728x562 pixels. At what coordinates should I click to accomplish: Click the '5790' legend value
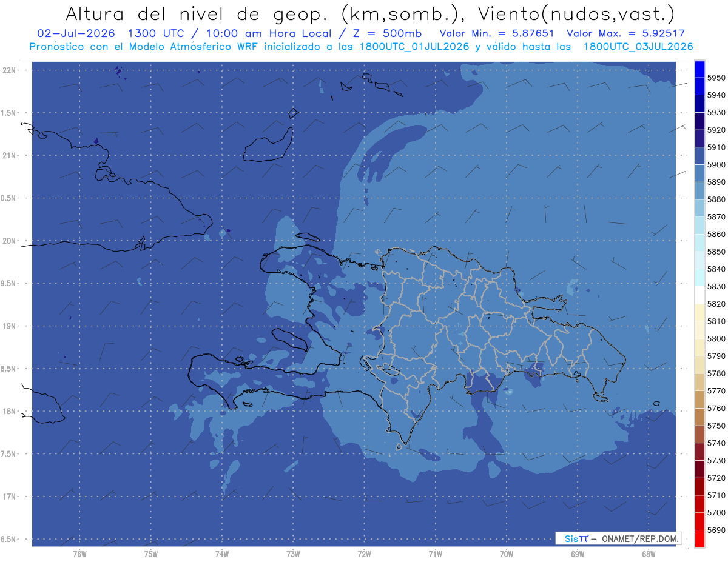716,356
